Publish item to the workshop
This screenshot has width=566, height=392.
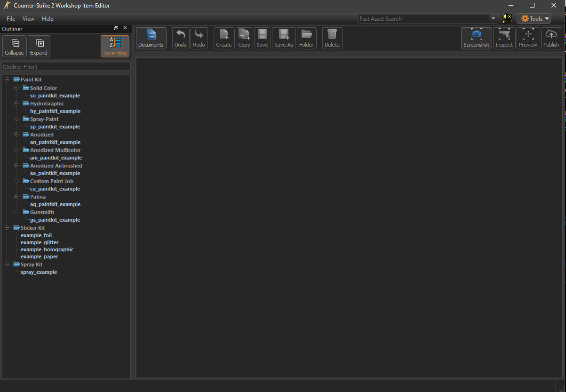point(551,38)
